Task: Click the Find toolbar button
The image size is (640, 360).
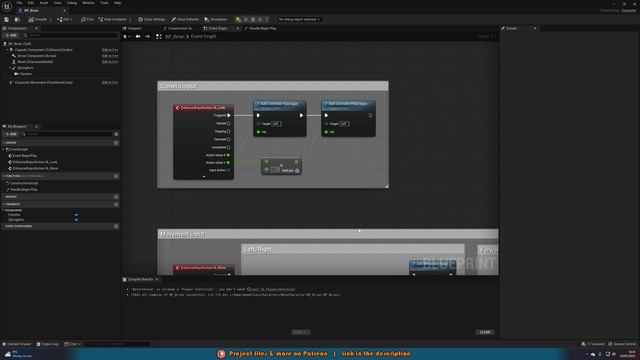Action: click(x=87, y=19)
